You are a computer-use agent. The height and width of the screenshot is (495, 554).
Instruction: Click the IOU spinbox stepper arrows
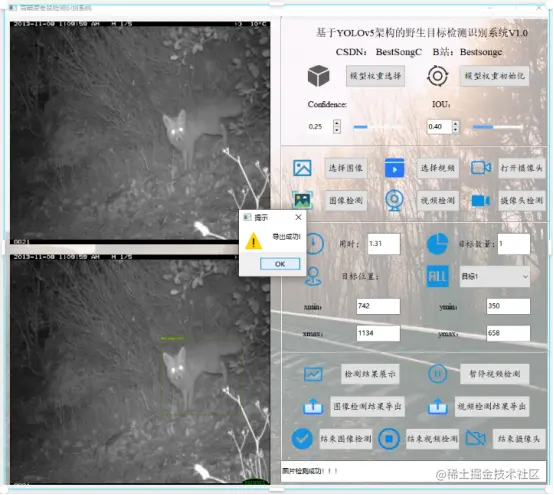click(456, 126)
